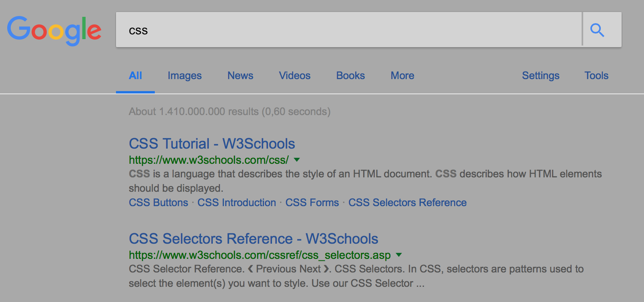Expand the More search categories menu
Viewport: 644px width, 302px height.
tap(402, 75)
